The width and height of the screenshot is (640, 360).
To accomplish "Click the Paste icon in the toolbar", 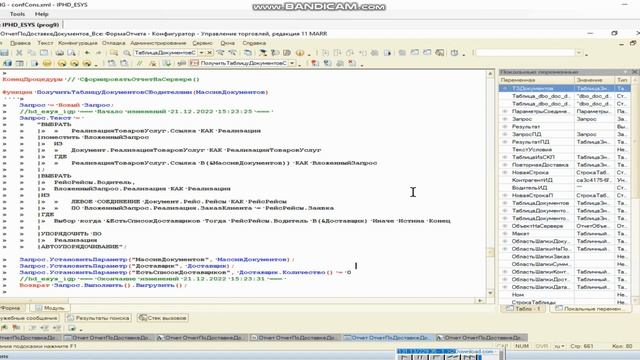I will 44,53.
